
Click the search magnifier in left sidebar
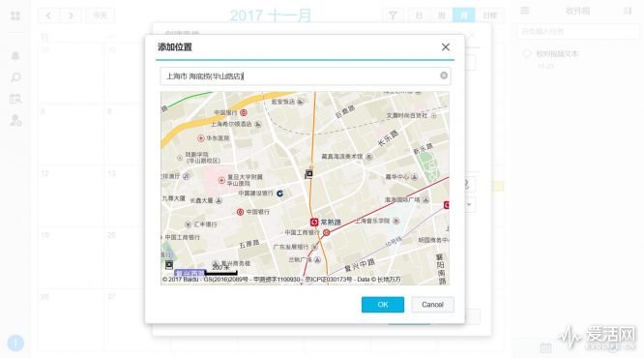[x=15, y=77]
